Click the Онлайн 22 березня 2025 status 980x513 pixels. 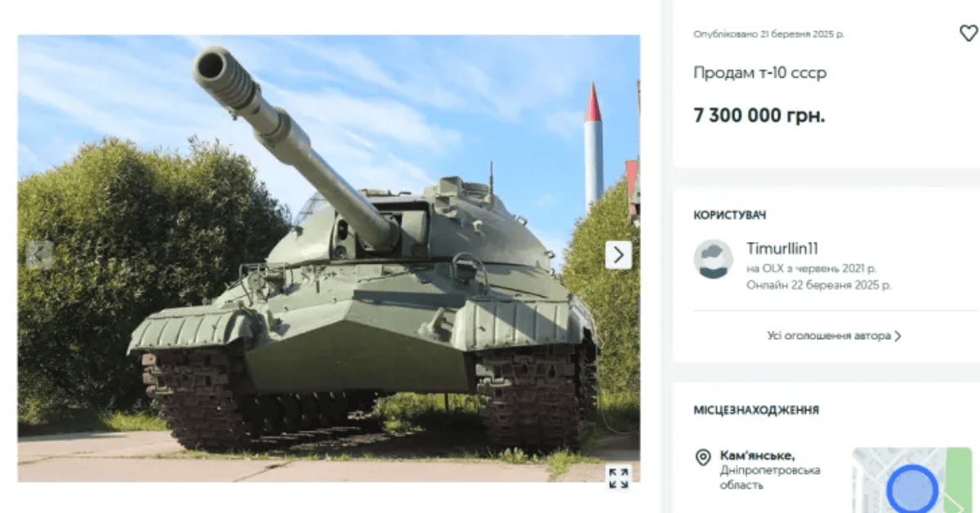tap(819, 285)
